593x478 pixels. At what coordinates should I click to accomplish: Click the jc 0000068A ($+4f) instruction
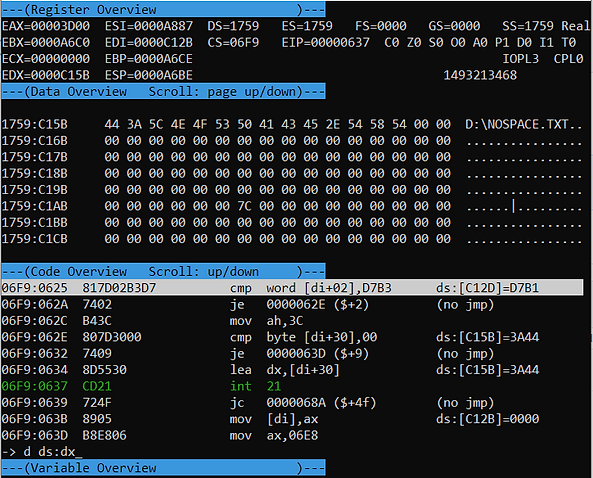[303, 402]
